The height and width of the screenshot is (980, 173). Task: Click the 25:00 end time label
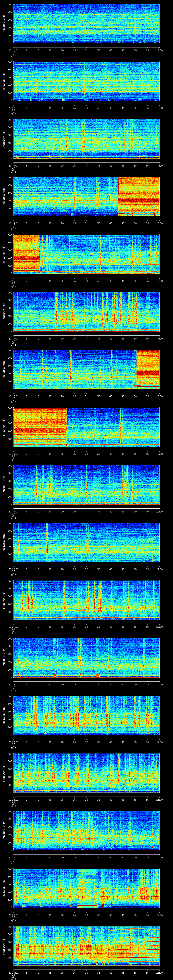[160, 799]
